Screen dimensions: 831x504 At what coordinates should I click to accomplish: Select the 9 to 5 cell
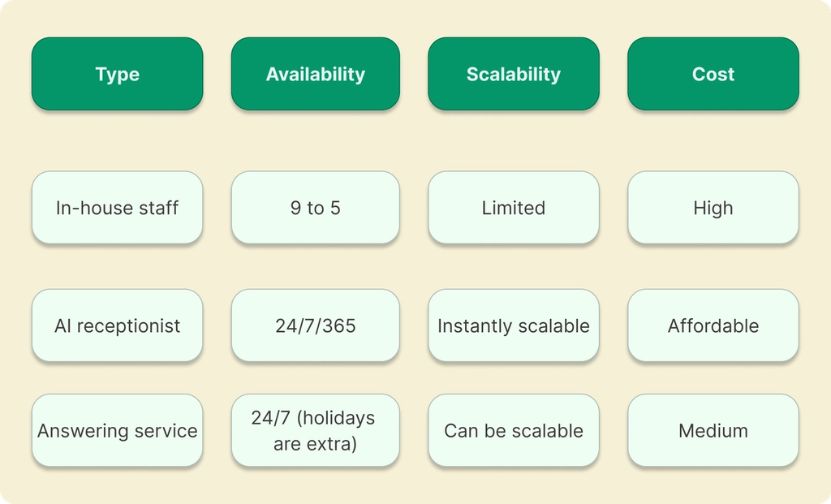[x=316, y=208]
